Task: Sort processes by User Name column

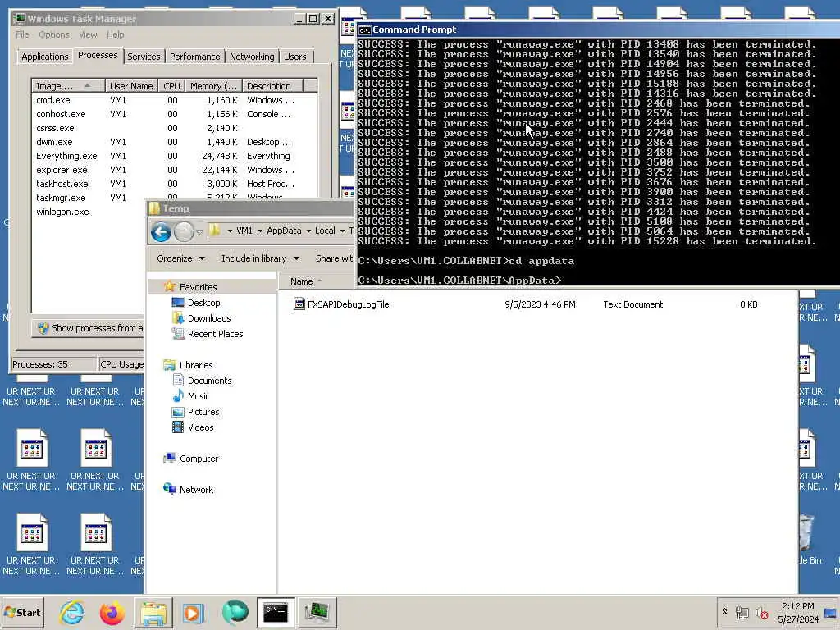Action: [x=131, y=85]
